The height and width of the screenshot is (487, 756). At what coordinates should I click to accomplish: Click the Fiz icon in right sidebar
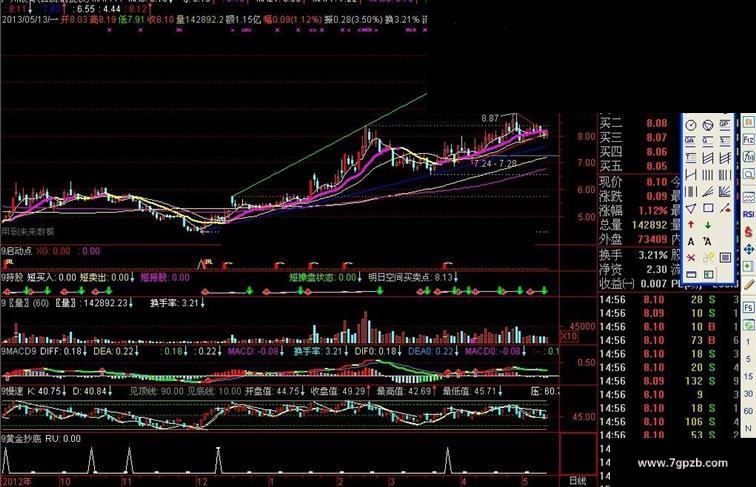pos(748,140)
